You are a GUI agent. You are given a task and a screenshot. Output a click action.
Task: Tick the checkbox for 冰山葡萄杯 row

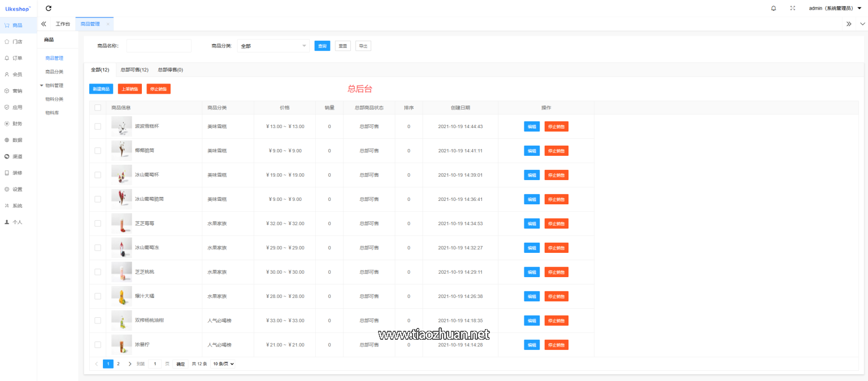98,175
